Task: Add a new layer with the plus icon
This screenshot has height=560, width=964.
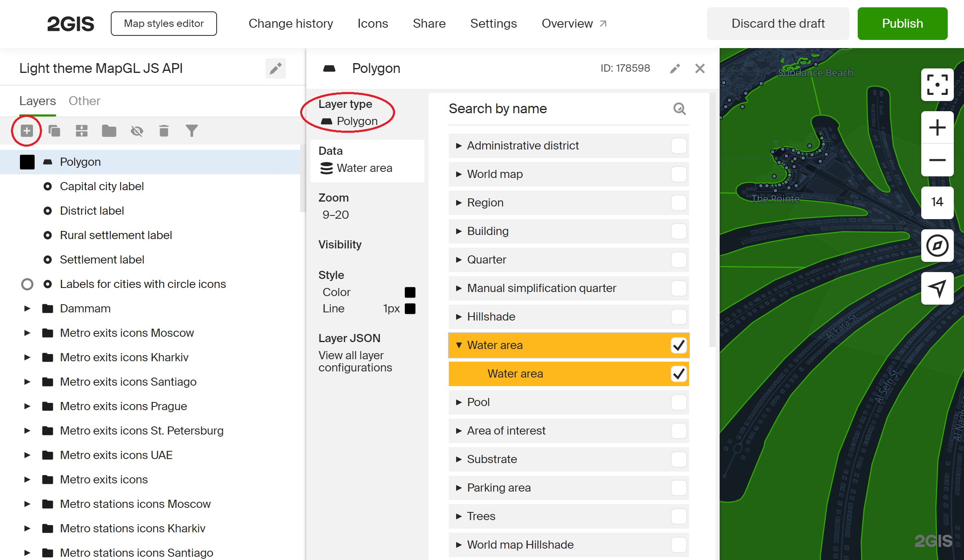Action: [x=26, y=131]
